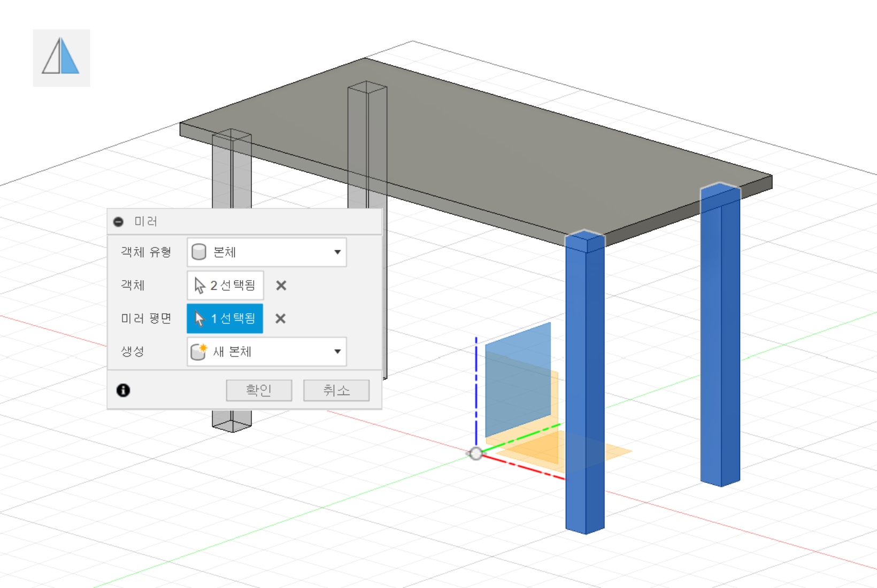Viewport: 877px width, 588px height.
Task: Select the rear blue table leg
Action: pyautogui.click(x=720, y=334)
